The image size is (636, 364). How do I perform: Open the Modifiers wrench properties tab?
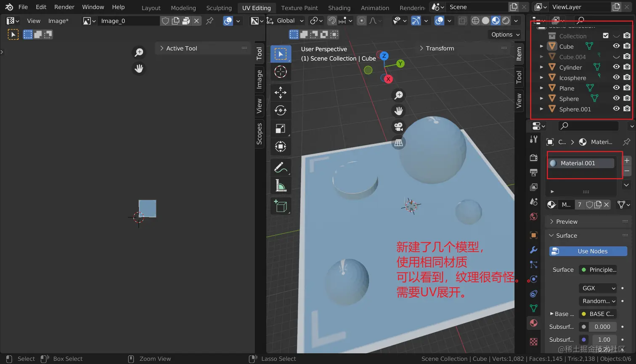[534, 250]
